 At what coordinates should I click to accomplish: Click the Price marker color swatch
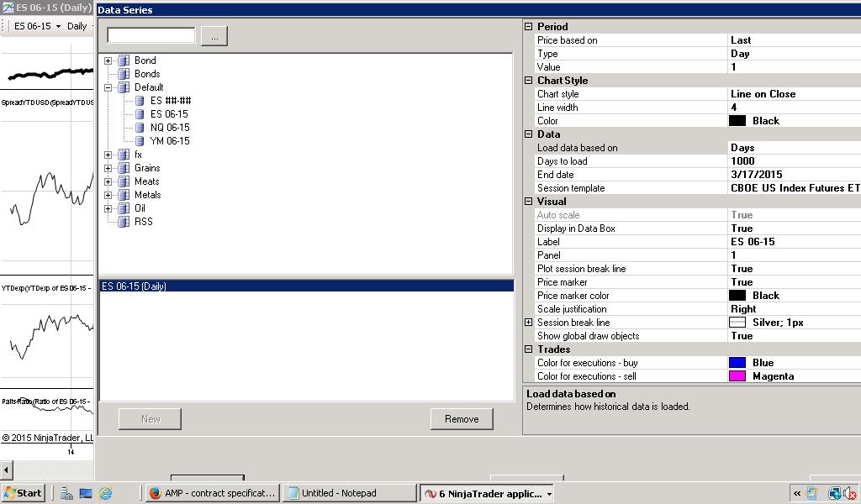click(737, 296)
